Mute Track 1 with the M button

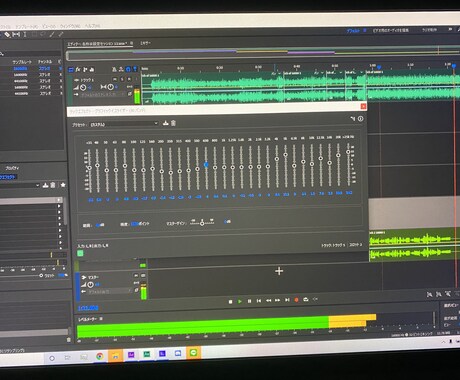click(115, 79)
